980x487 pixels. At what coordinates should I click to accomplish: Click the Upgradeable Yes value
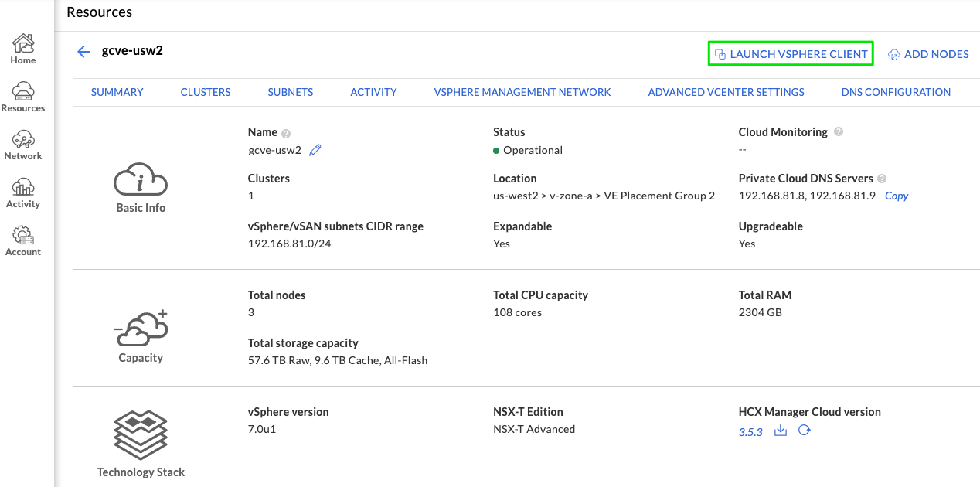[x=747, y=243]
